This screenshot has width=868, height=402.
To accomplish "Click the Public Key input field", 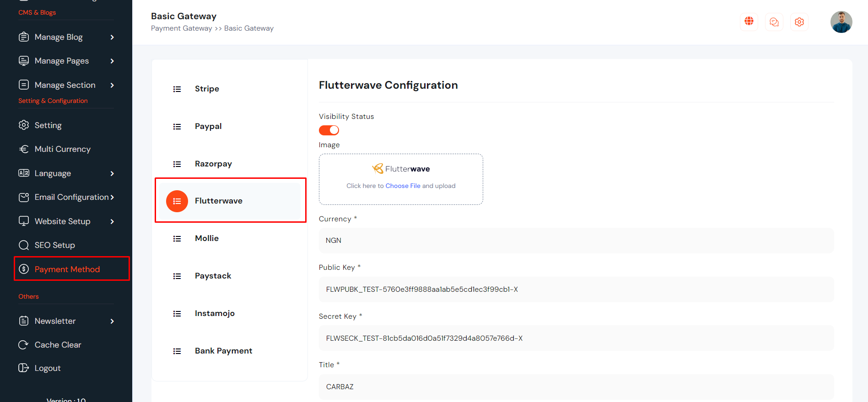I will click(576, 289).
